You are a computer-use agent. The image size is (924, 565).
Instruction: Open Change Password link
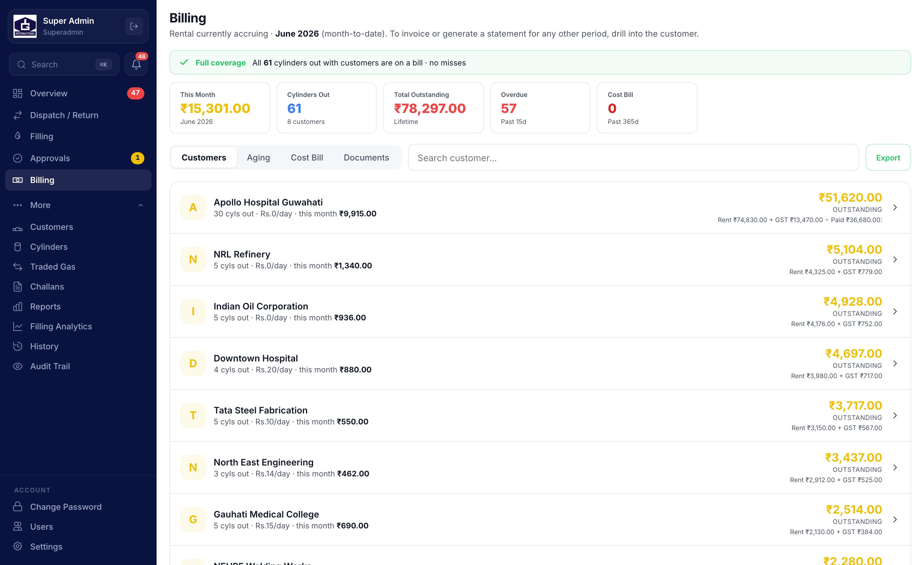coord(78,507)
